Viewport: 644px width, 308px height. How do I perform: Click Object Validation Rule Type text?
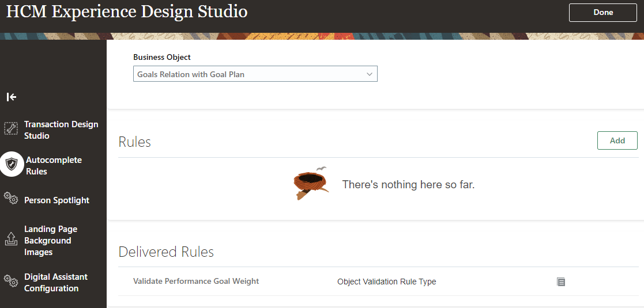click(x=386, y=282)
